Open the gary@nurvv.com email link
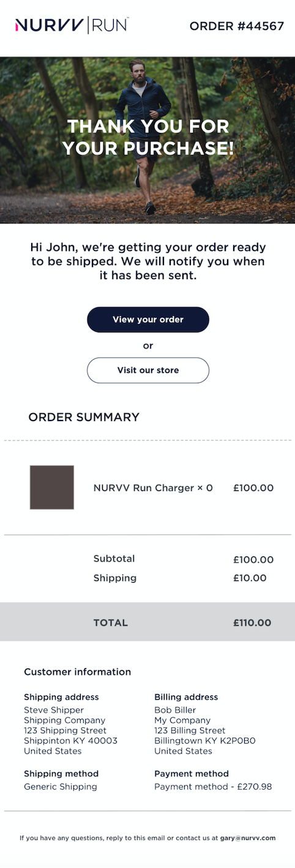Image resolution: width=295 pixels, height=868 pixels. 248,838
